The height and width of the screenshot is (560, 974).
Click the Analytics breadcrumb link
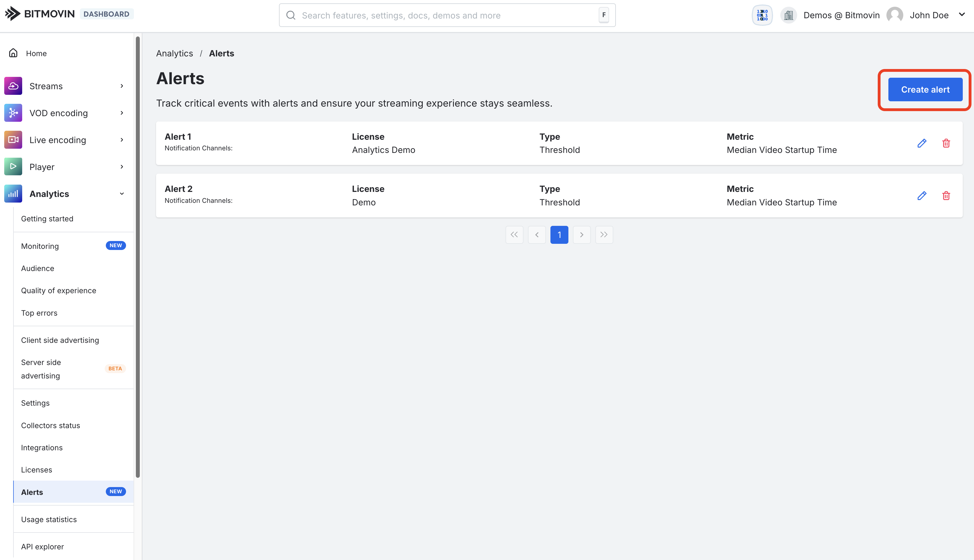(x=175, y=54)
